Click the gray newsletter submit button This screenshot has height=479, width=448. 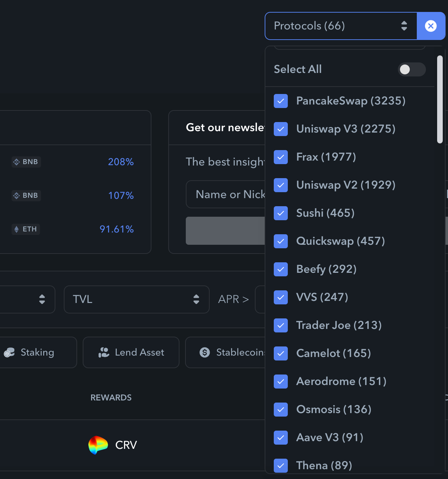click(225, 231)
